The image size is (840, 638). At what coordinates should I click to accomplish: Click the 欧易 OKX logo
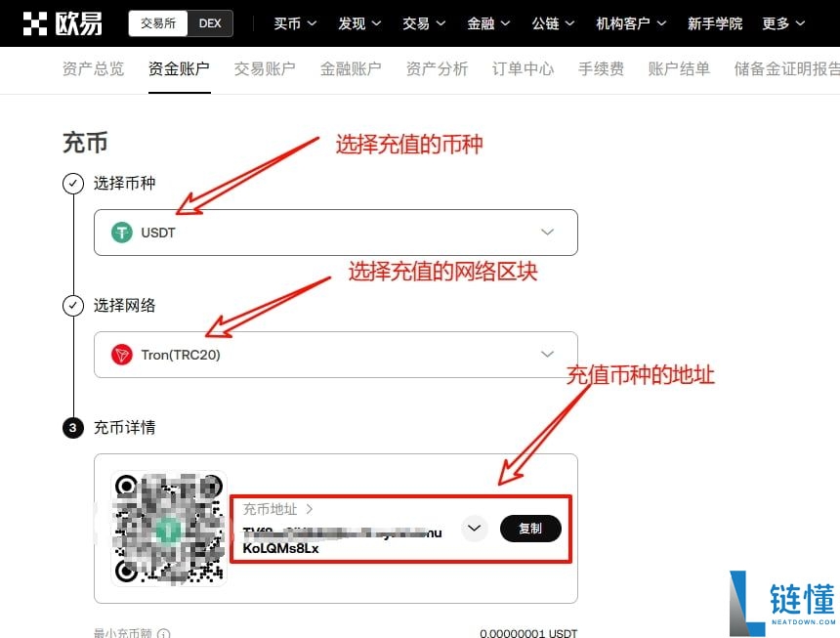coord(63,23)
